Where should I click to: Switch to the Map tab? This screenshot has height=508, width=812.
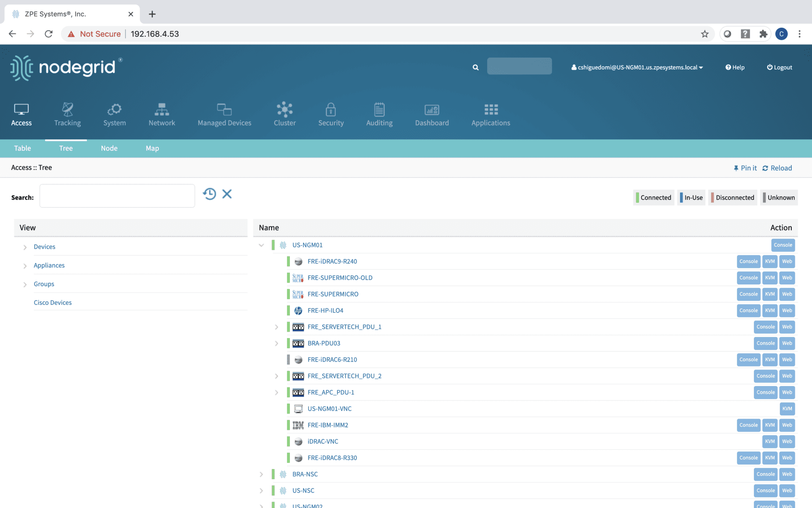[152, 148]
